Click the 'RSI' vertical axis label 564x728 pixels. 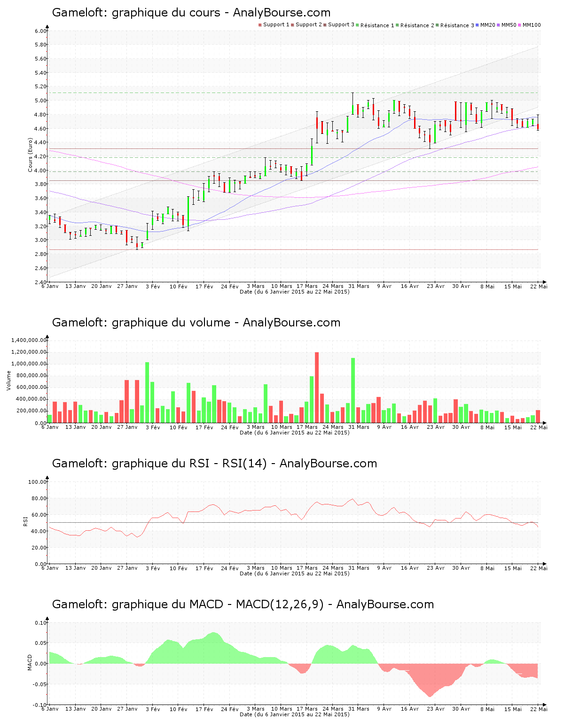[x=25, y=521]
